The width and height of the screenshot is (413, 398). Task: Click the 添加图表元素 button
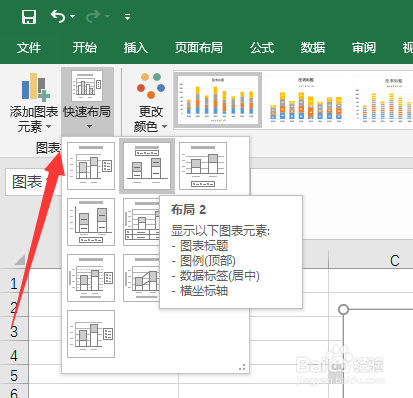pos(34,102)
